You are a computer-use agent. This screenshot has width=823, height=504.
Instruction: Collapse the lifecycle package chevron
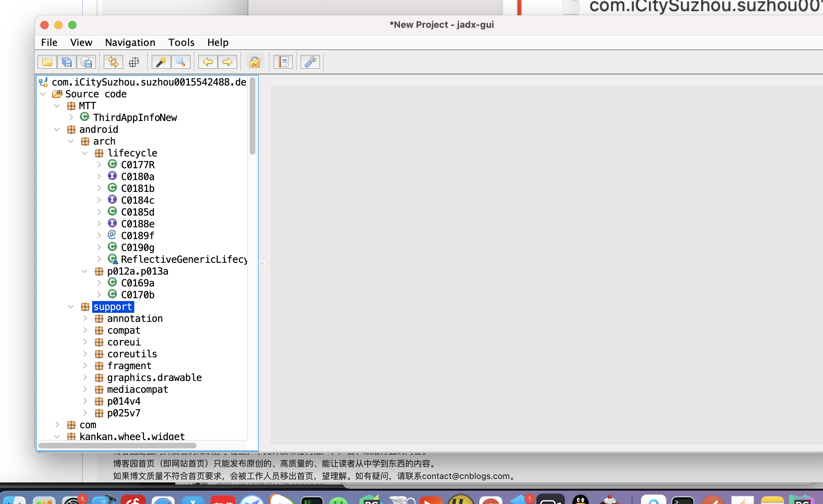point(85,153)
